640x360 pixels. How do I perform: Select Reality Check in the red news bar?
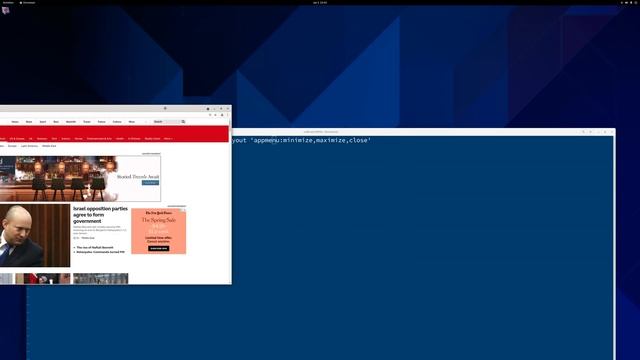coord(152,139)
